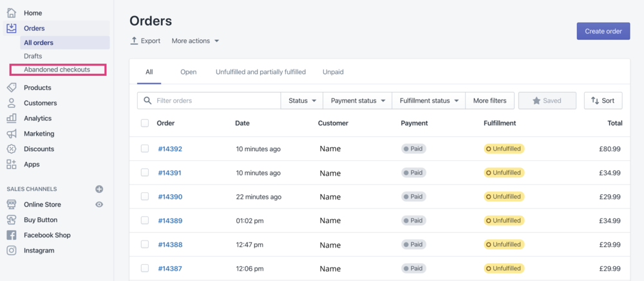Tick the select-all orders checkbox
The image size is (644, 281).
pyautogui.click(x=145, y=123)
